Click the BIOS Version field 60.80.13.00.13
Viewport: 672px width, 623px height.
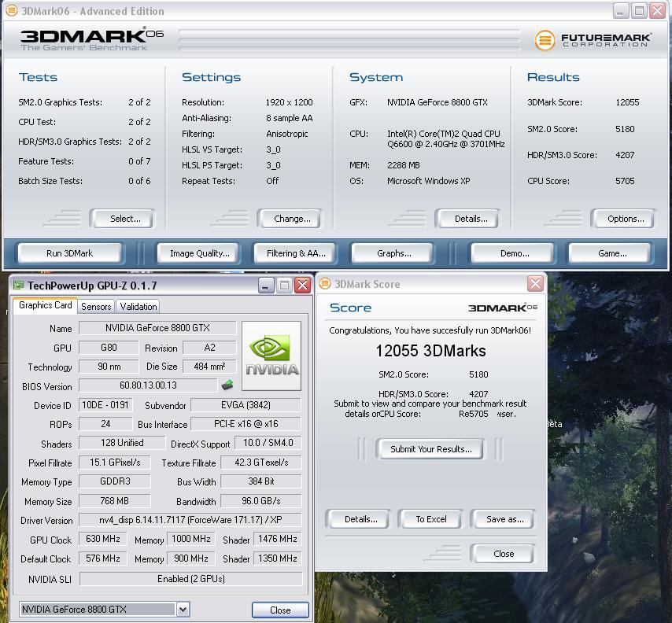pyautogui.click(x=148, y=385)
